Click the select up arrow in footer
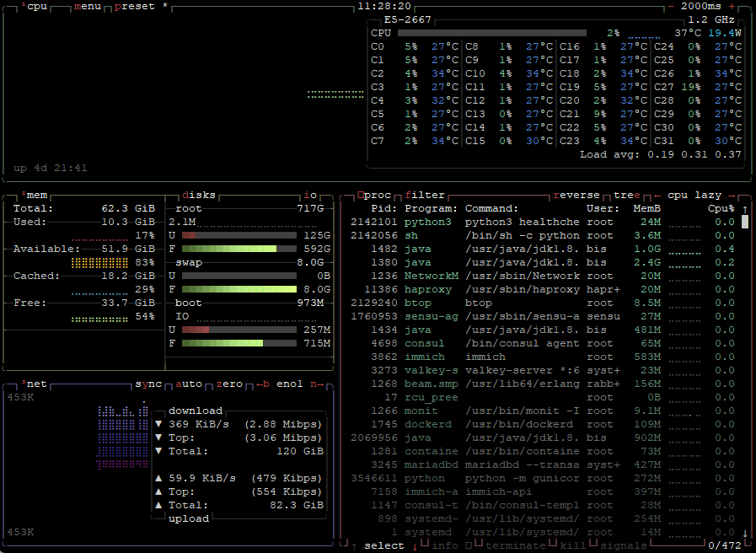 [354, 545]
